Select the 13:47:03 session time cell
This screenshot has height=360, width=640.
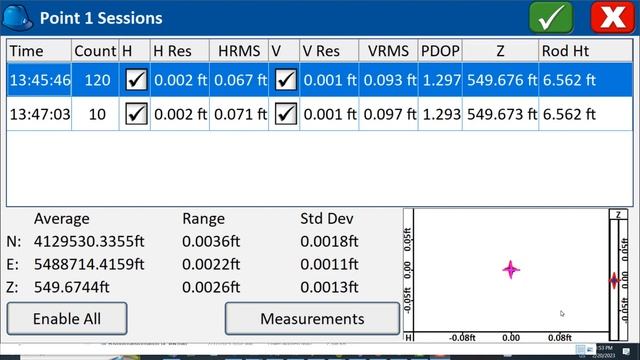tap(39, 114)
